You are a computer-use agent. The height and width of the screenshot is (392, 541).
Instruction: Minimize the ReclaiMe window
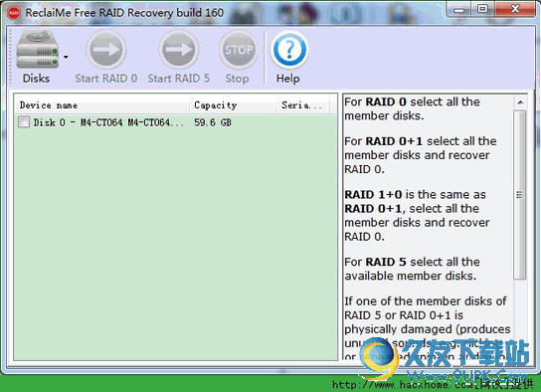point(458,9)
